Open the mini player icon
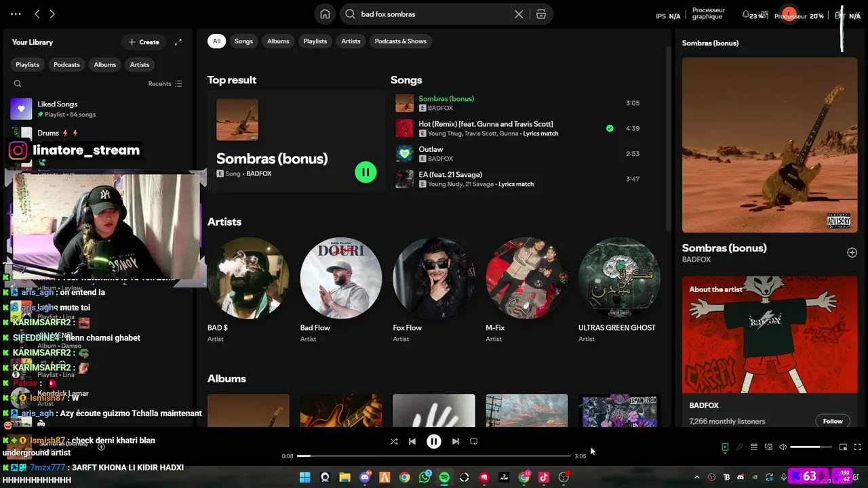868x488 pixels. (843, 447)
